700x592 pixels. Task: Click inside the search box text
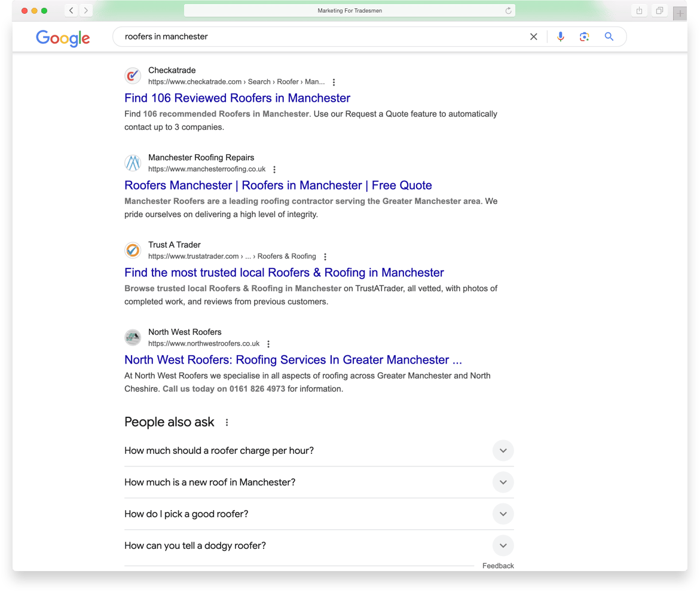(x=166, y=36)
